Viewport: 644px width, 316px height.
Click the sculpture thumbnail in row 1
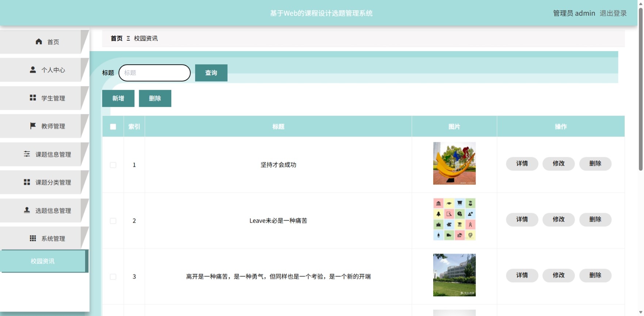454,163
